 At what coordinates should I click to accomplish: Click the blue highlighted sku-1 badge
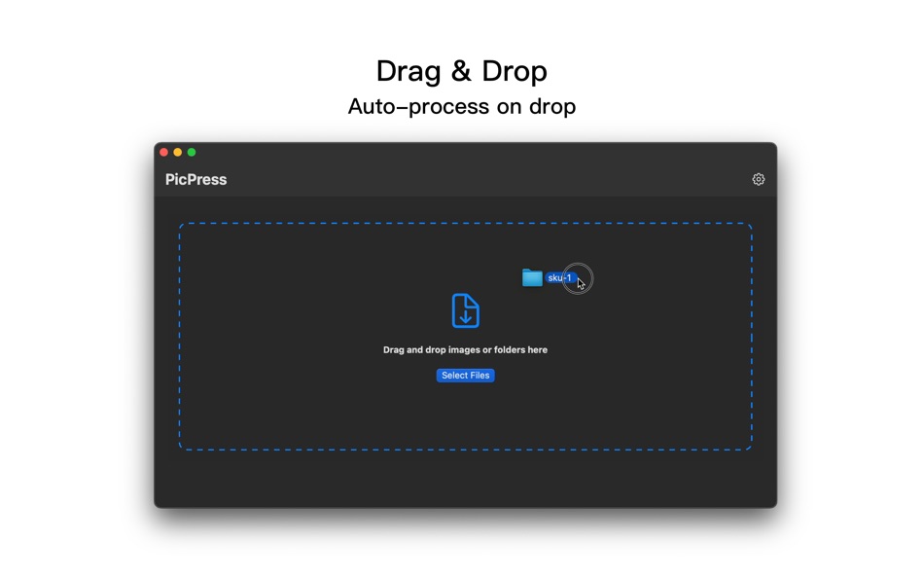(x=560, y=277)
